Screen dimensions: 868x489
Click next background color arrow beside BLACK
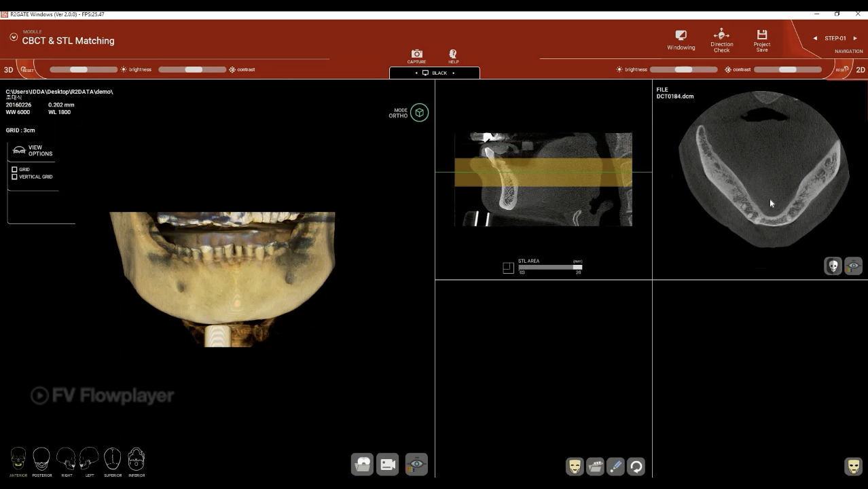pos(453,73)
